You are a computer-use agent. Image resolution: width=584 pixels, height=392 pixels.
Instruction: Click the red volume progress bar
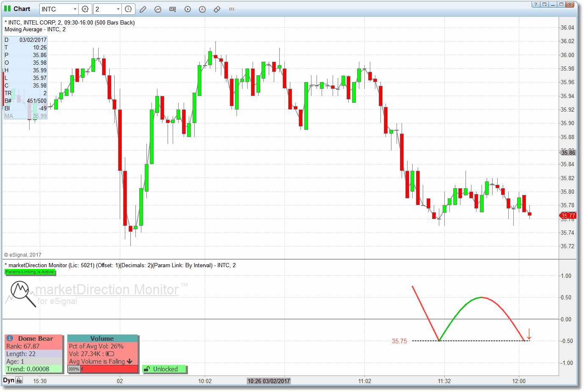(x=109, y=369)
